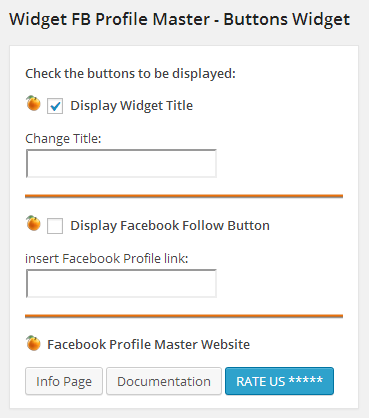Focus the Change Title text field
Screen dimensions: 369x418
click(121, 163)
